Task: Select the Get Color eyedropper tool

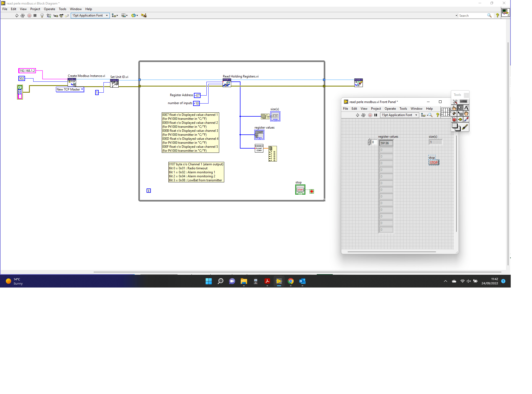Action: tap(466, 120)
